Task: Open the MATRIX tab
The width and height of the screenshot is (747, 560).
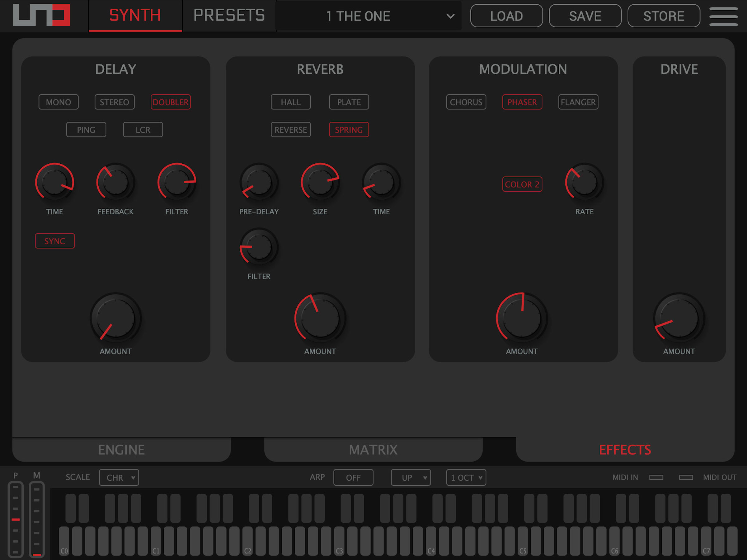Action: tap(373, 450)
